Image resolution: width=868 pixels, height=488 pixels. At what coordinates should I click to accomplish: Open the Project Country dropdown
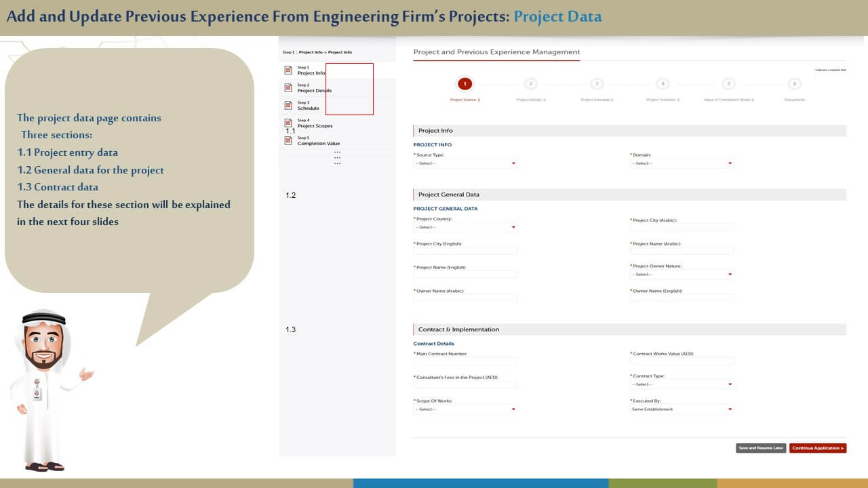click(x=465, y=227)
